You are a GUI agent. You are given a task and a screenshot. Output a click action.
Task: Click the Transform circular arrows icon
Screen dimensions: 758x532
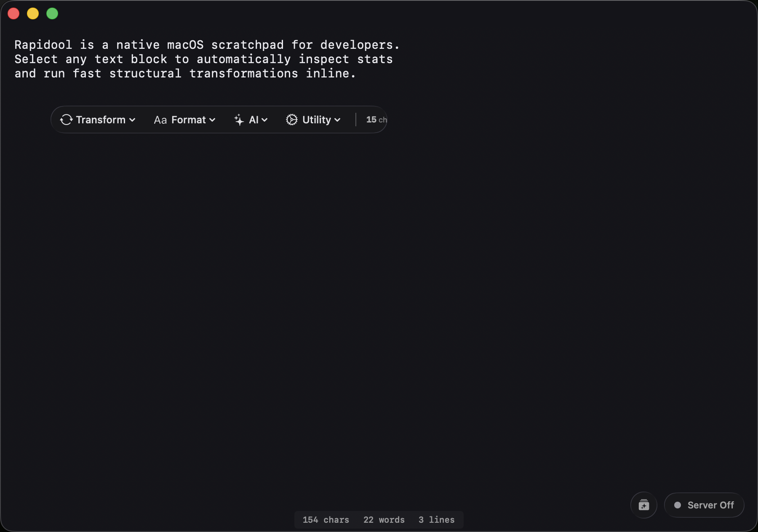tap(67, 120)
